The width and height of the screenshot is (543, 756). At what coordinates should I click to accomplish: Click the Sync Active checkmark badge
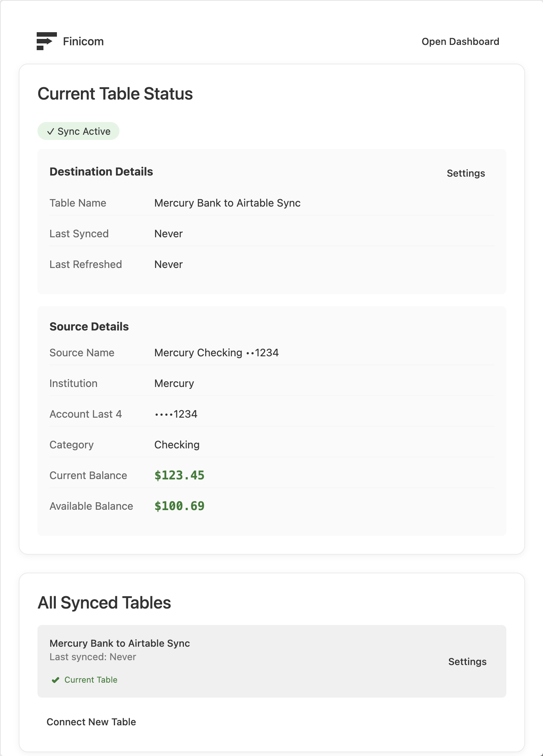click(78, 131)
